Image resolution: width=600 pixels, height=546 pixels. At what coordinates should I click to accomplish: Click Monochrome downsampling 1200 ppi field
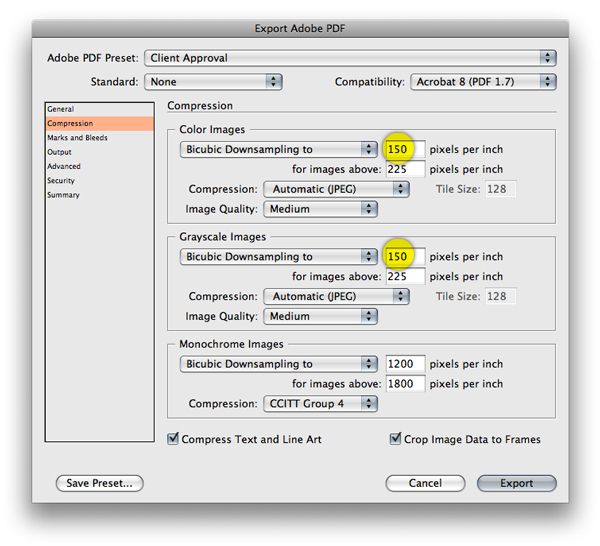click(405, 363)
